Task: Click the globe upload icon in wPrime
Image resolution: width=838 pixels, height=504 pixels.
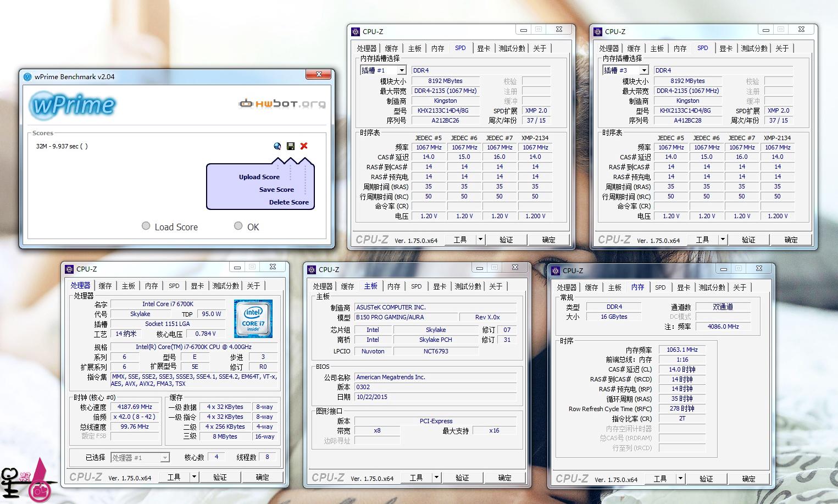Action: pos(278,146)
